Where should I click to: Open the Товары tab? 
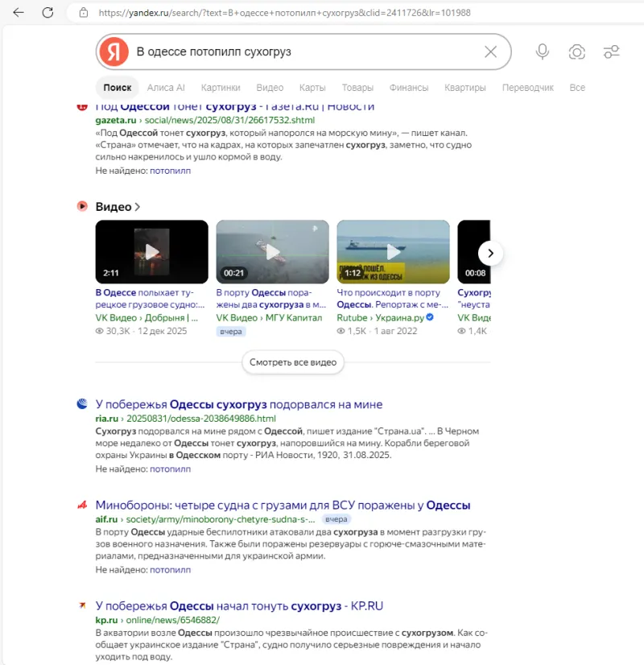(x=357, y=88)
